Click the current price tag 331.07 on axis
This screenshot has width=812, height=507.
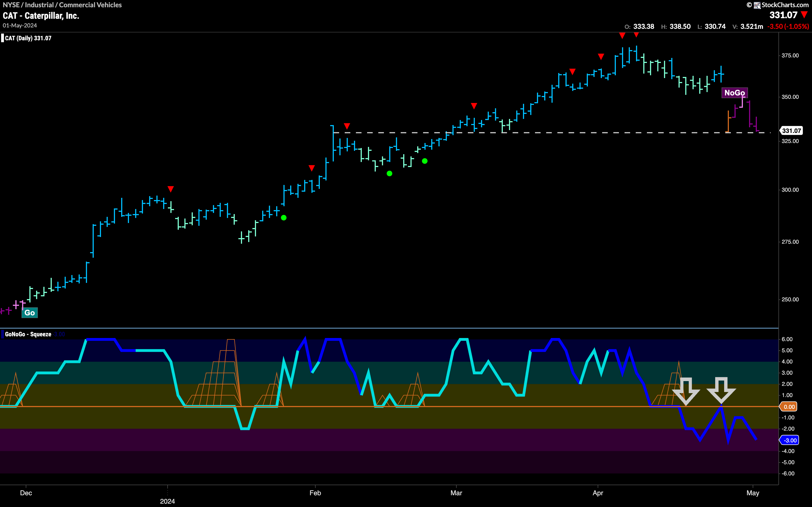(x=792, y=131)
